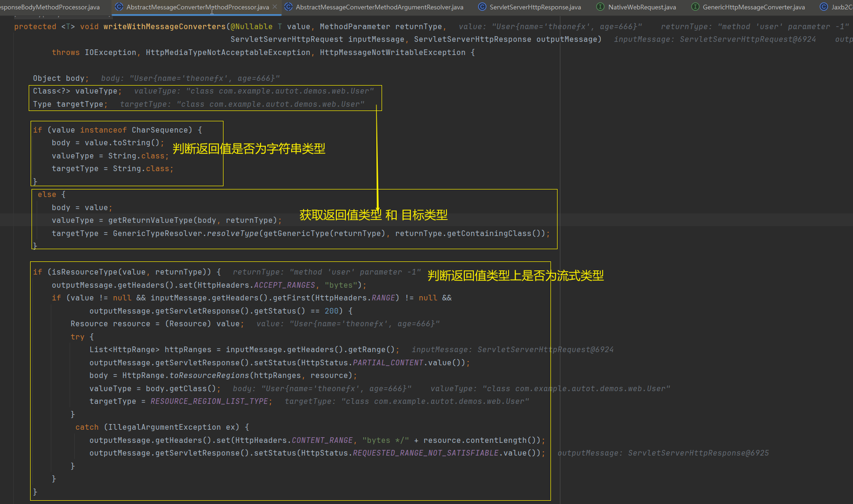Click the ACCEPT_RANGES constant
Viewport: 853px width, 504px height.
click(285, 285)
